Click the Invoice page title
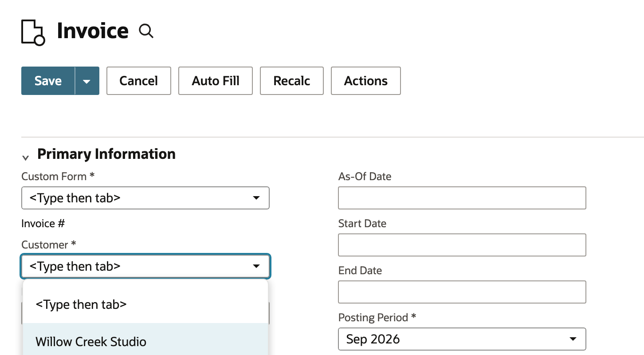644x355 pixels. click(x=93, y=31)
